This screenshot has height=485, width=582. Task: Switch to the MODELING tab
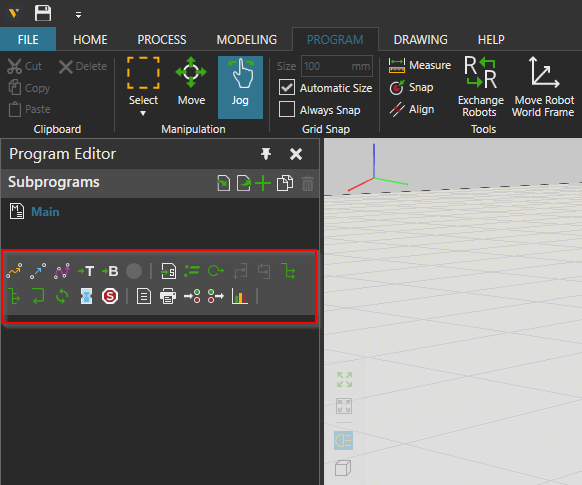click(x=247, y=40)
